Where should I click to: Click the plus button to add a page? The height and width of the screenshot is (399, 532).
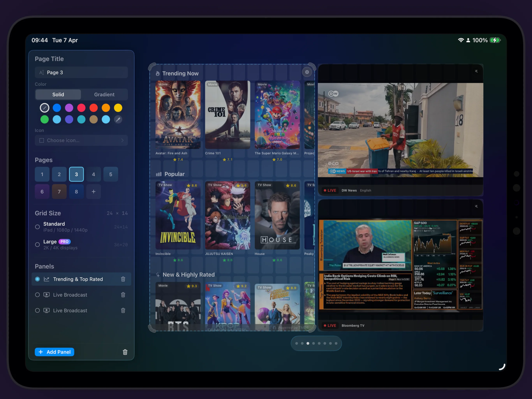(93, 192)
